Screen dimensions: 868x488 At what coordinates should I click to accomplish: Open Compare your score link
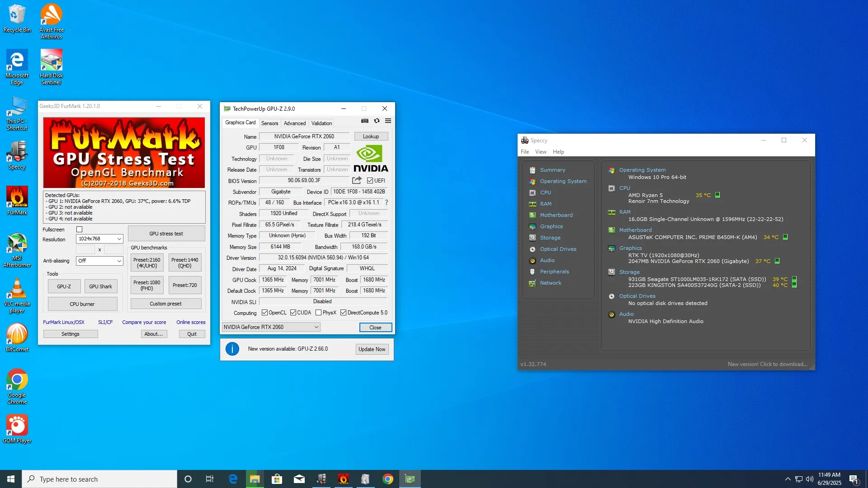click(144, 322)
